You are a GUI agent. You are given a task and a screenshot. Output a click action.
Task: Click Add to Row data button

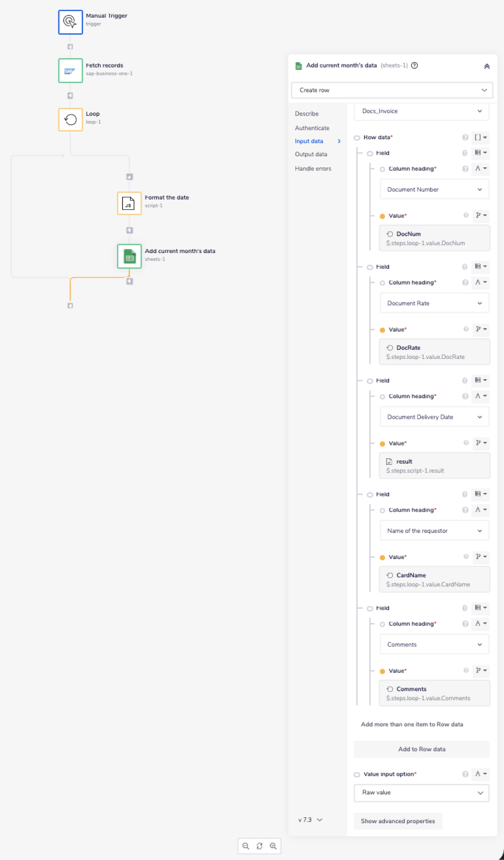point(421,749)
